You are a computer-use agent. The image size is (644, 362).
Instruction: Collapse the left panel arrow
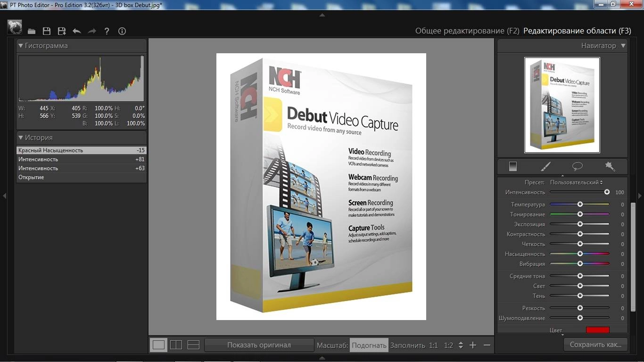point(4,196)
